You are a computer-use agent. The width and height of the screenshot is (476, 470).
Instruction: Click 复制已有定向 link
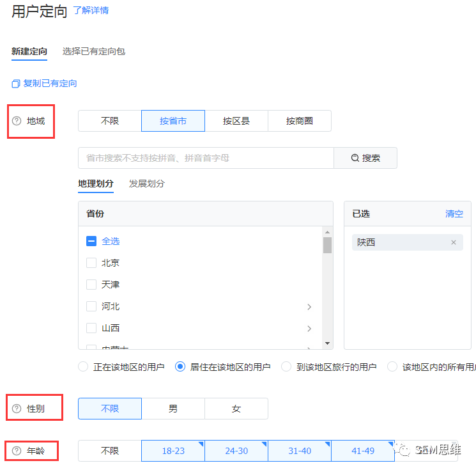(50, 84)
